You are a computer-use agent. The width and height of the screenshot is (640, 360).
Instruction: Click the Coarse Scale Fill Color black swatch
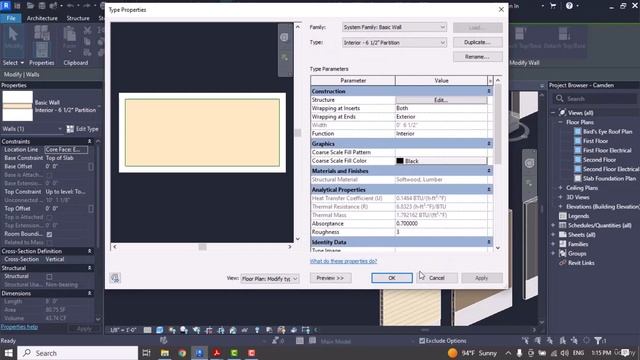[400, 161]
